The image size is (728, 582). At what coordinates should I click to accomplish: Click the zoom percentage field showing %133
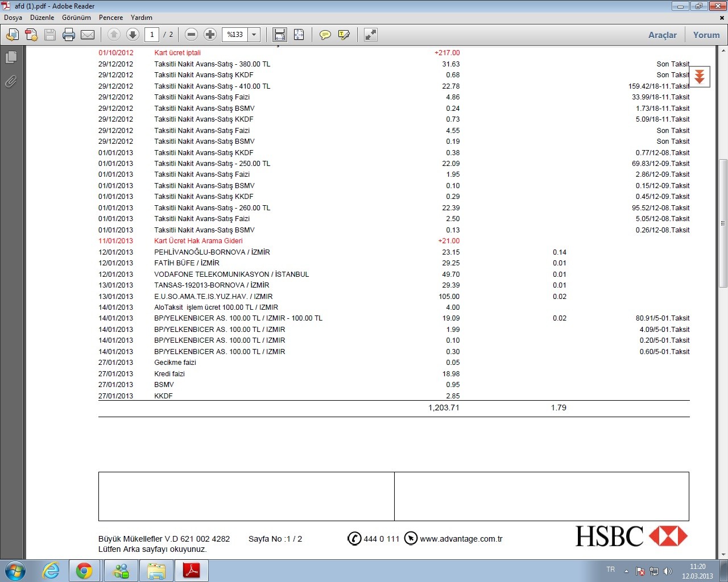pos(235,35)
